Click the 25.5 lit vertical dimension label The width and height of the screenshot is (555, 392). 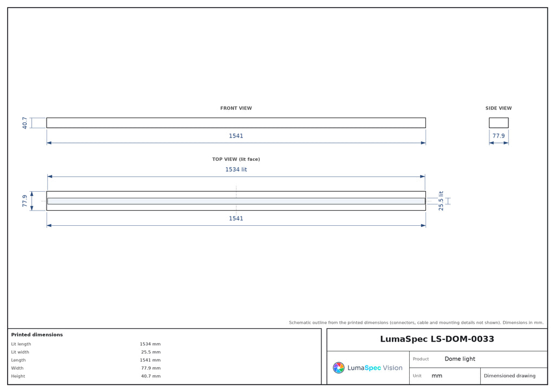coord(441,201)
